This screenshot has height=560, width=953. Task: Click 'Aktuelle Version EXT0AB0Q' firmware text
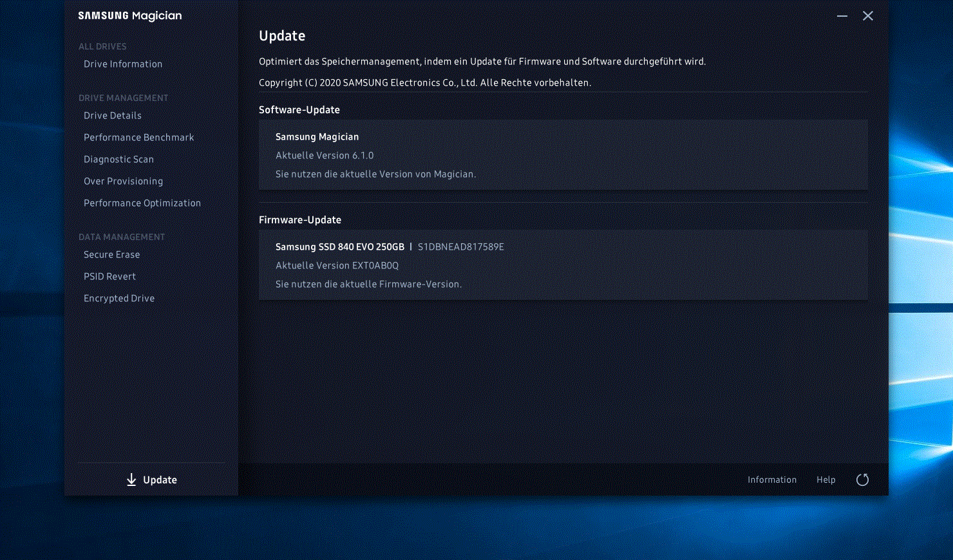coord(337,266)
